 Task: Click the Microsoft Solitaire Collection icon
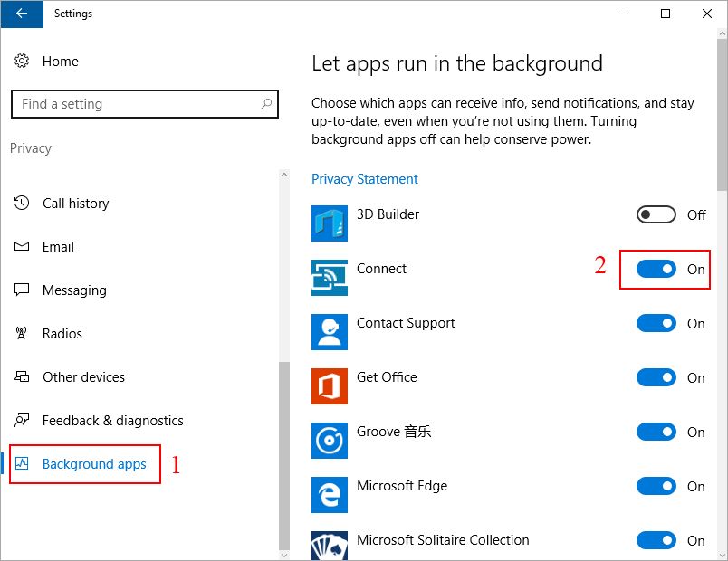[x=330, y=547]
